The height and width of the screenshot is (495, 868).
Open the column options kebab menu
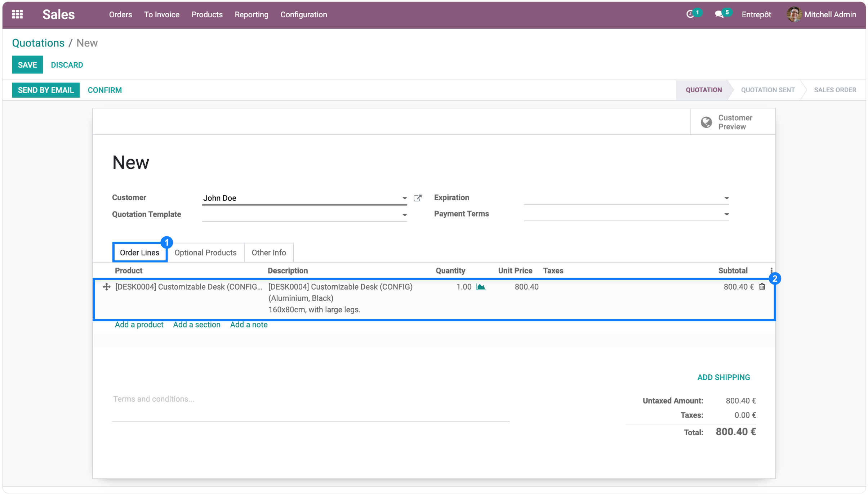coord(771,271)
